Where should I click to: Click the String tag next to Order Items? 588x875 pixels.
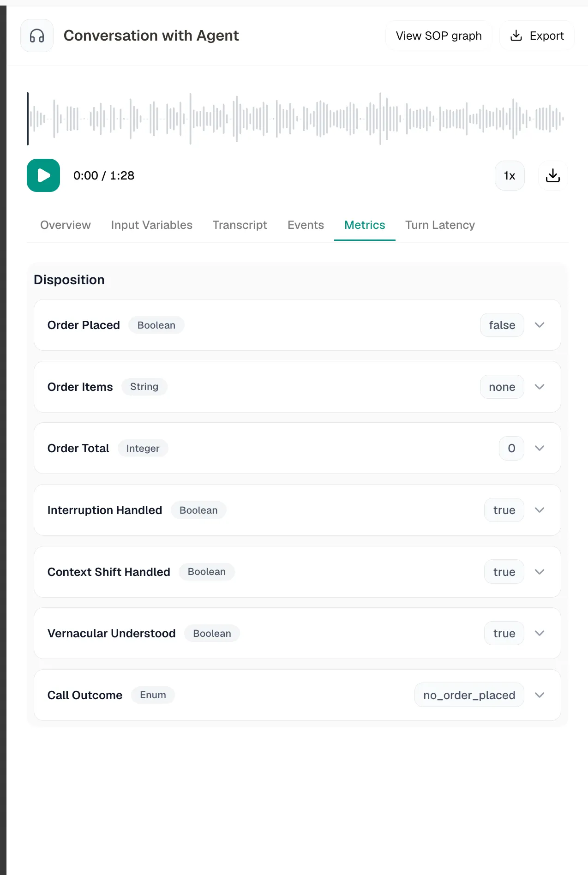(144, 387)
